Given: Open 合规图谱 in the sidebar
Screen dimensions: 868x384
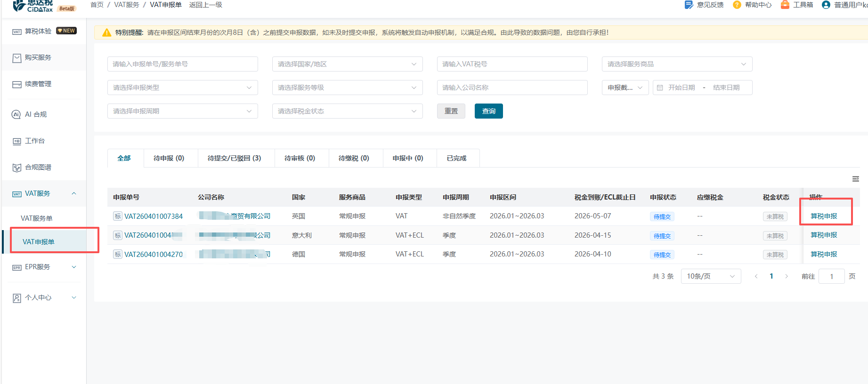Looking at the screenshot, I should coord(38,167).
